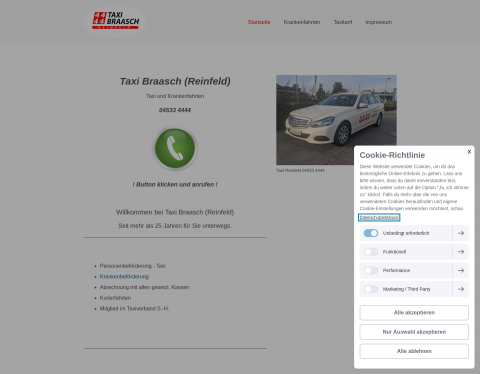The height and width of the screenshot is (374, 480).
Task: Click Nur Auswahl akzeptieren button
Action: coord(414,332)
